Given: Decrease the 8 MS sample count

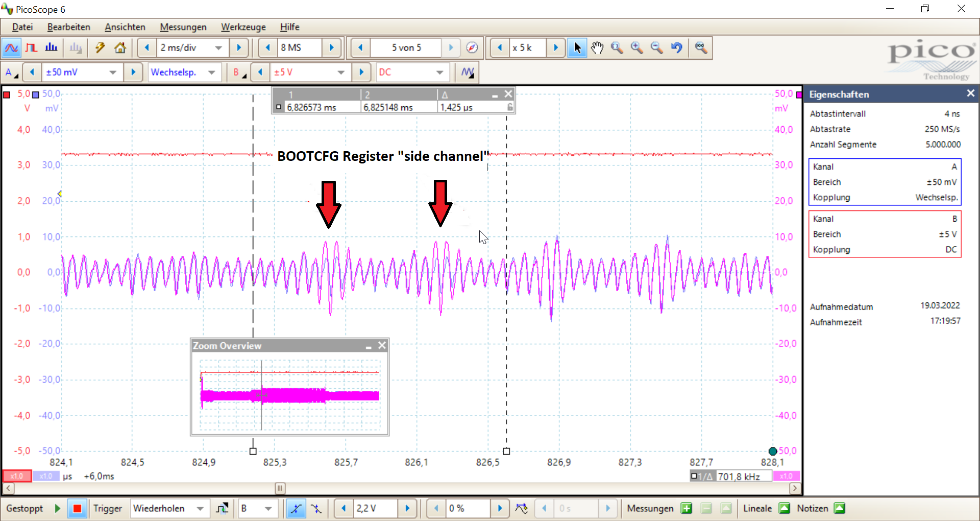Looking at the screenshot, I should click(x=267, y=48).
